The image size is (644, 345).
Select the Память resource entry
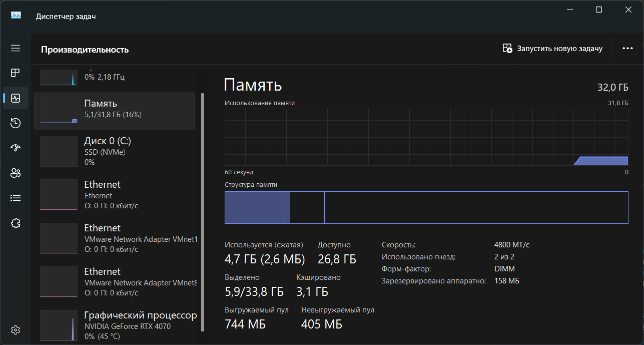[x=115, y=111]
